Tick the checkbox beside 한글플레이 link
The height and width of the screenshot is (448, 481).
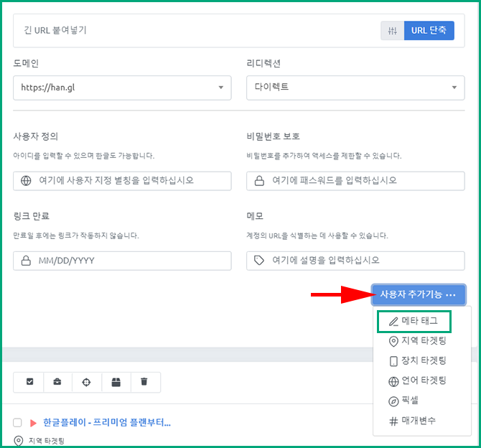click(18, 422)
